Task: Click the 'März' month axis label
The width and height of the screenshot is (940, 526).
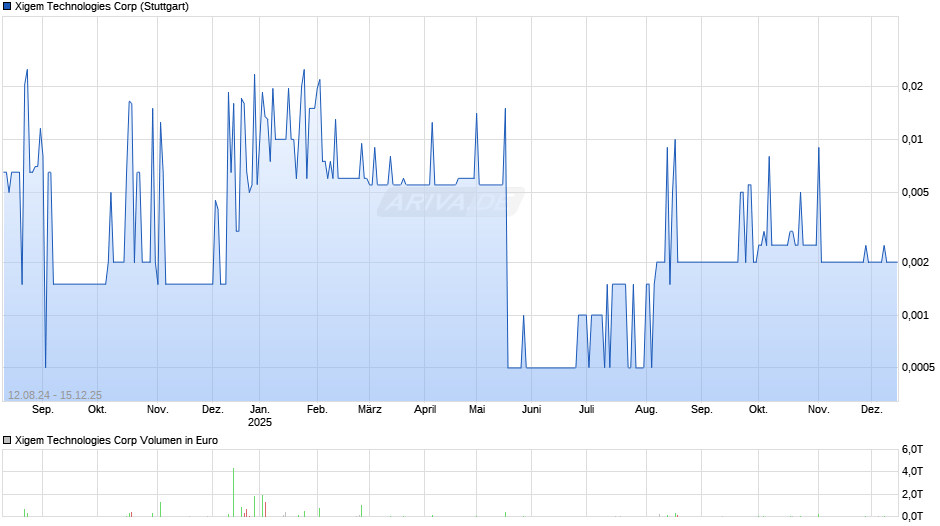Action: pyautogui.click(x=369, y=410)
